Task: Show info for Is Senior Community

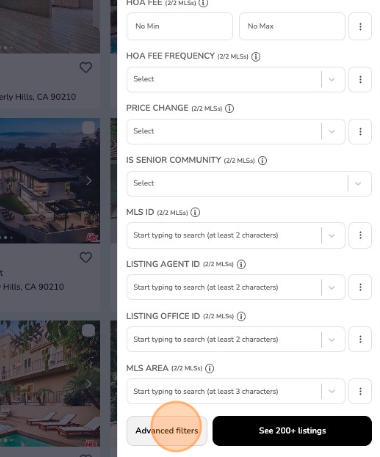Action: (262, 160)
